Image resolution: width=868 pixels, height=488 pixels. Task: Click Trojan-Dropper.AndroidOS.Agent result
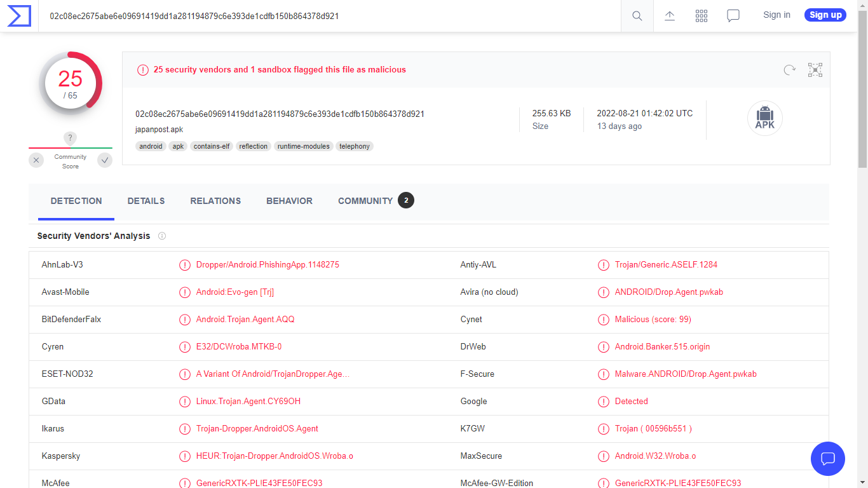click(x=257, y=429)
